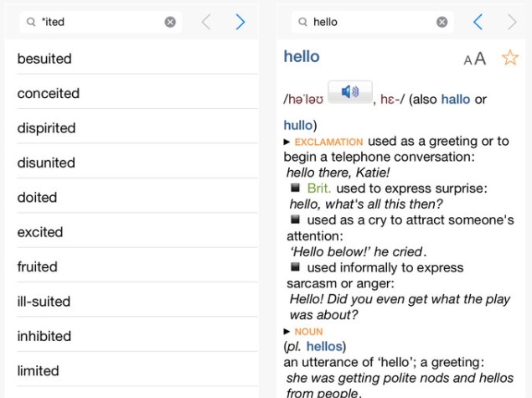Go forward from the '*ited' results
This screenshot has width=532, height=398.
click(x=240, y=22)
